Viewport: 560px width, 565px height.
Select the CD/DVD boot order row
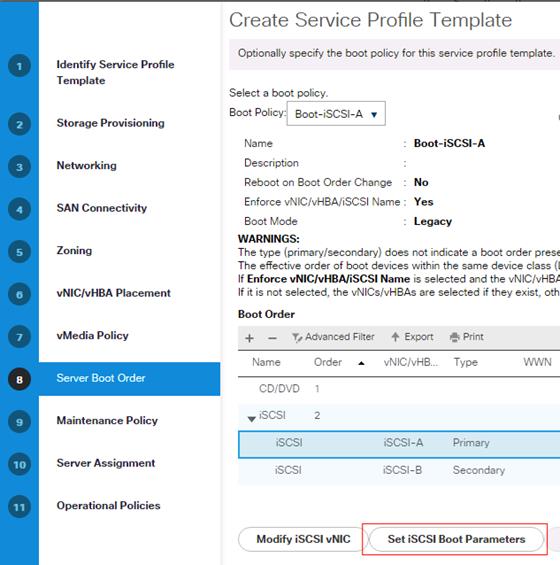399,389
